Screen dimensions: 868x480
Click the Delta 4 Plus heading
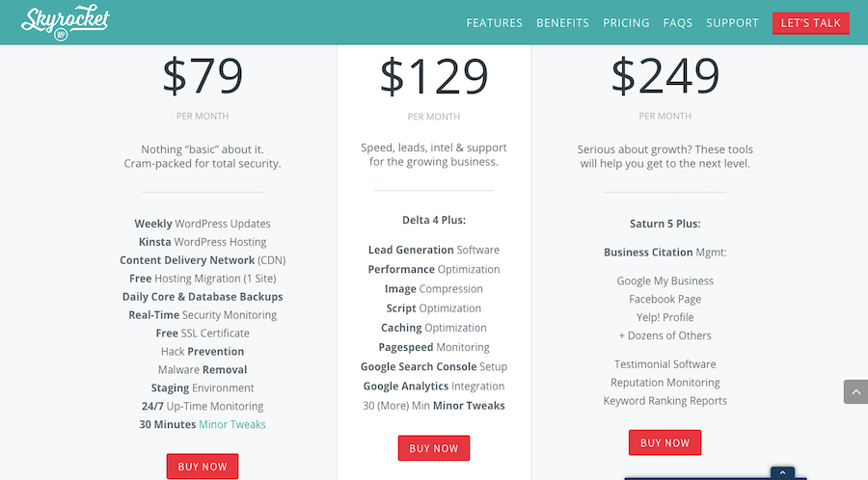point(434,220)
